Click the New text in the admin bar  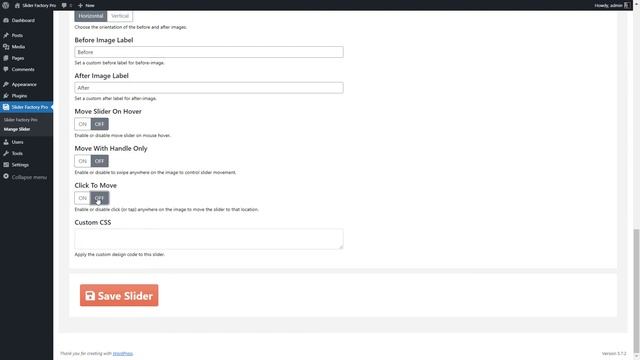point(90,5)
